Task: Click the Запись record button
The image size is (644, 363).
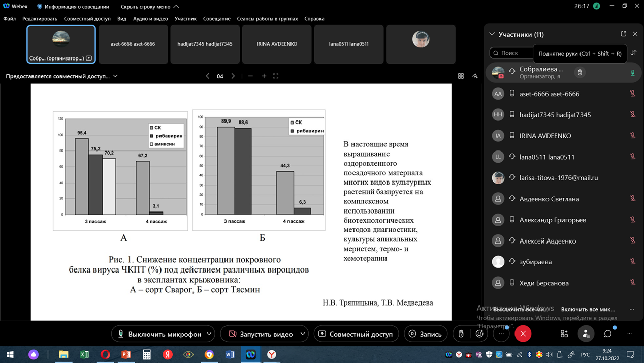Action: [x=426, y=334]
